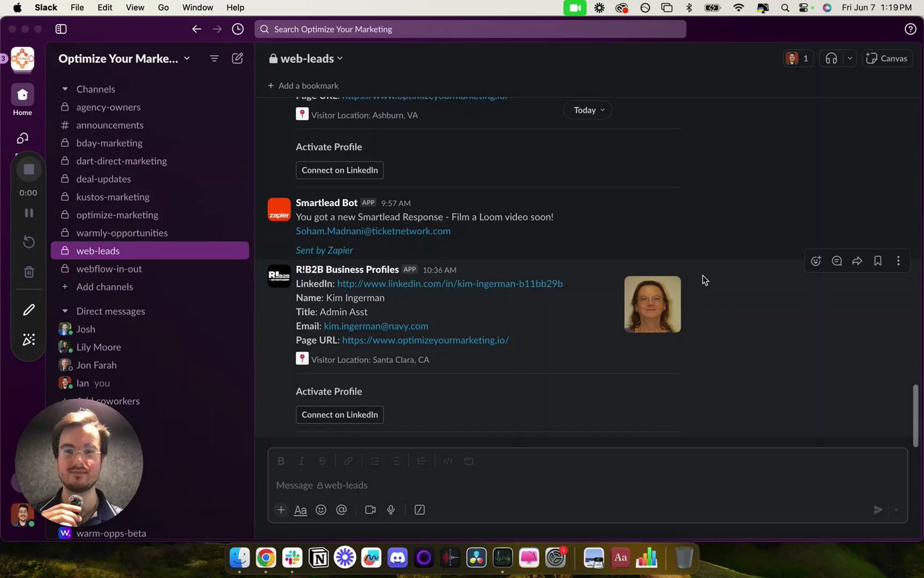Toggle bold formatting in composer
The image size is (924, 578).
click(x=281, y=461)
